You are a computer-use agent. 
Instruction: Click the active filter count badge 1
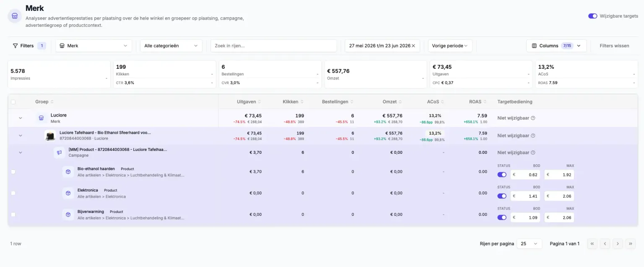[x=42, y=46]
